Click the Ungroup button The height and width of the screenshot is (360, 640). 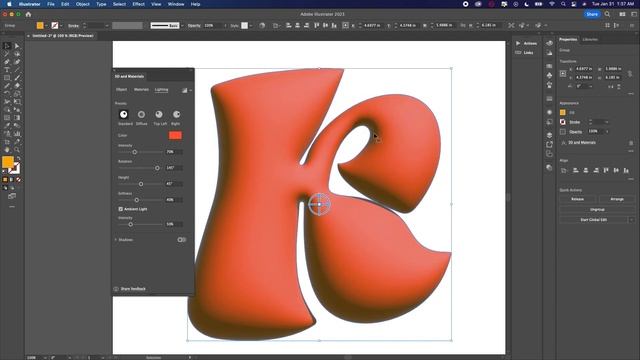(597, 209)
